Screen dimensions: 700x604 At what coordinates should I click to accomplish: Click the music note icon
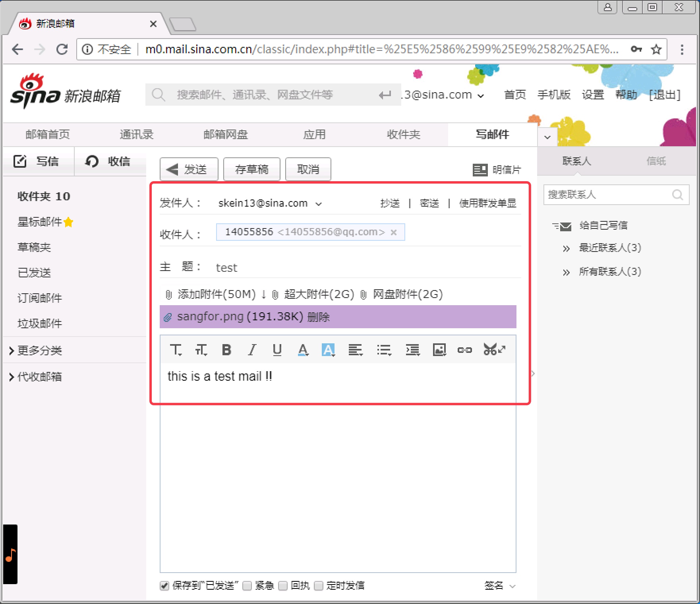(x=11, y=555)
